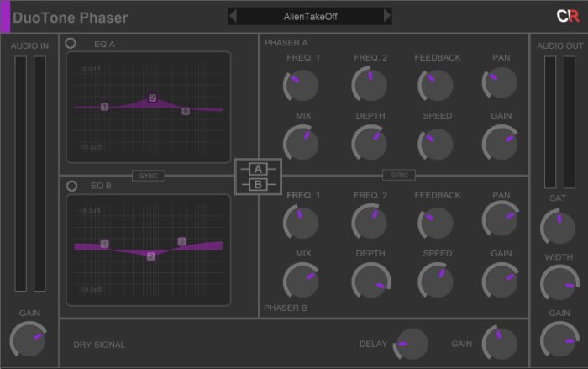Click the CR logo
This screenshot has width=588, height=369.
[x=568, y=16]
